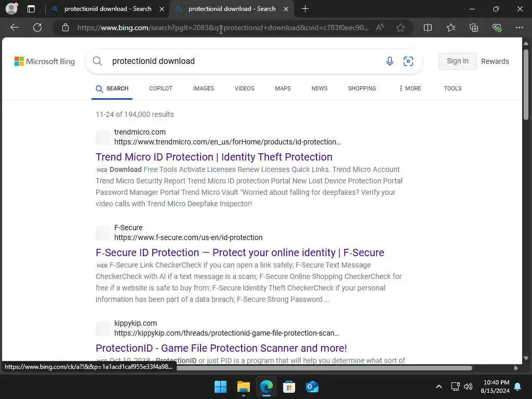The width and height of the screenshot is (532, 399).
Task: Click kippykip.com result favicon
Action: click(103, 328)
